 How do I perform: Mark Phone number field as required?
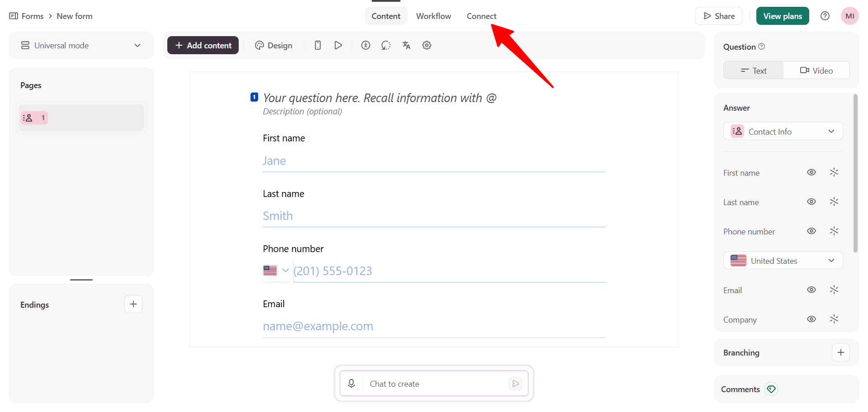click(834, 231)
